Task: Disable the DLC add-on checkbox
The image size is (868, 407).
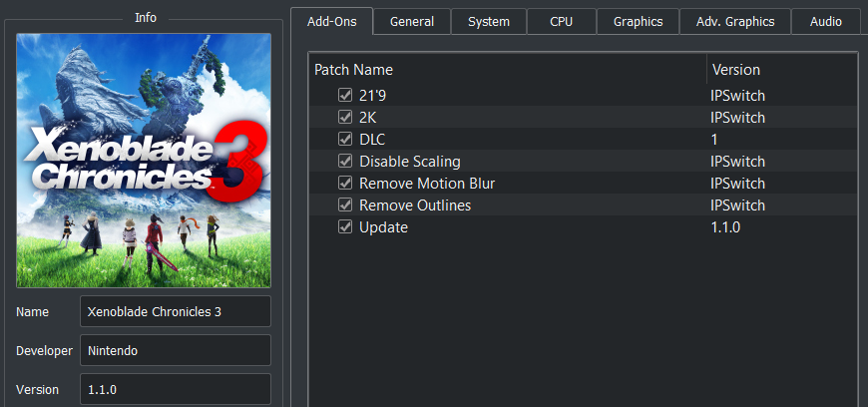Action: point(345,139)
